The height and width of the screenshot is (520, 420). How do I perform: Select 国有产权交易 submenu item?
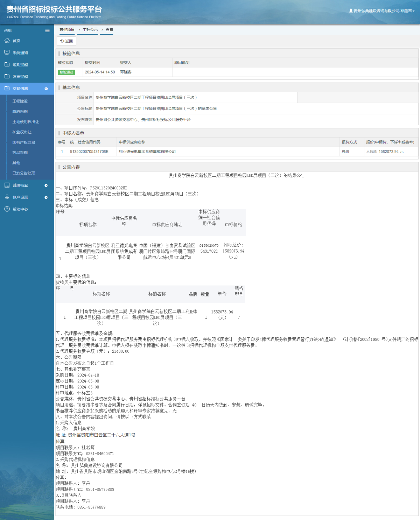[24, 142]
